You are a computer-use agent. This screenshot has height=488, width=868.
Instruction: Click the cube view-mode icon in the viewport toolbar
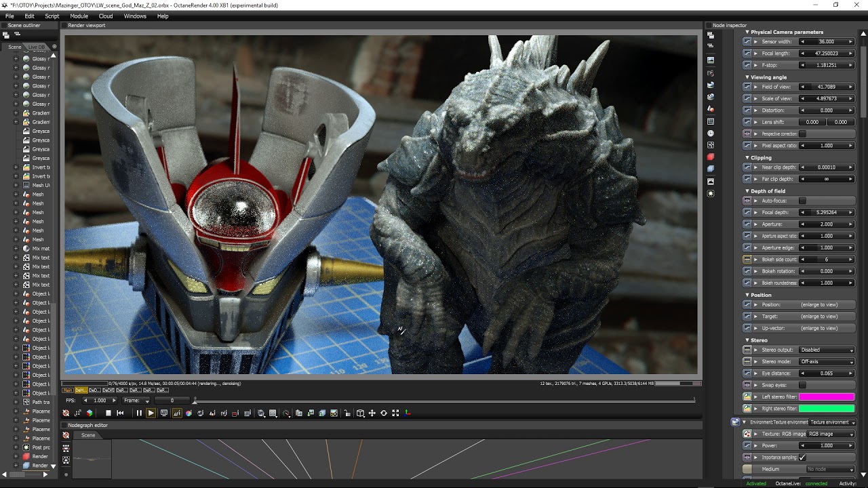pyautogui.click(x=360, y=413)
